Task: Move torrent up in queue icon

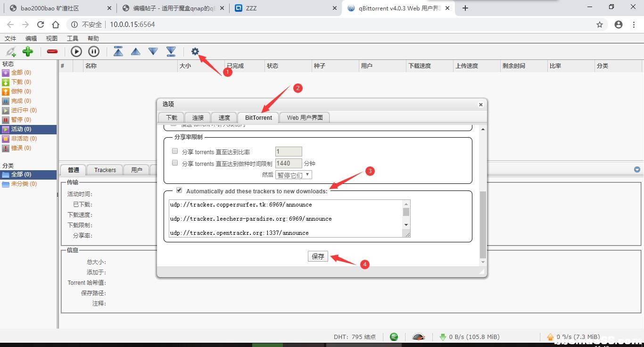Action: [136, 51]
